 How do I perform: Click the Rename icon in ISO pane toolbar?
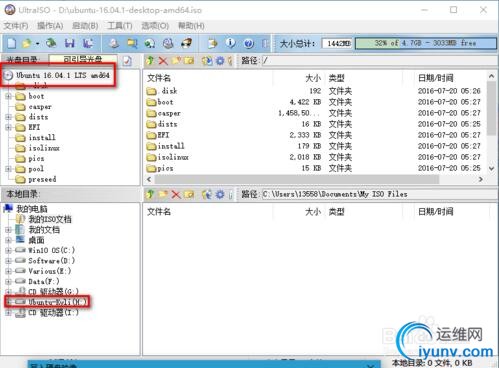pyautogui.click(x=189, y=61)
